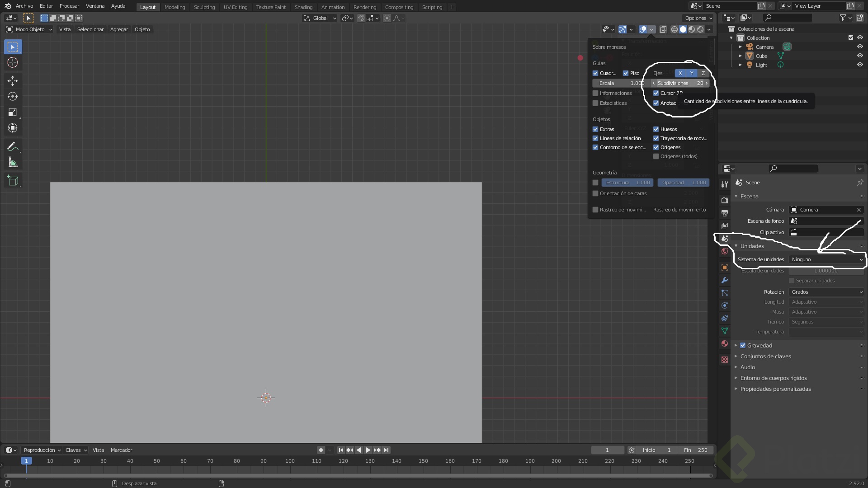Hide the Cube in outliner
This screenshot has height=488, width=868.
(860, 56)
